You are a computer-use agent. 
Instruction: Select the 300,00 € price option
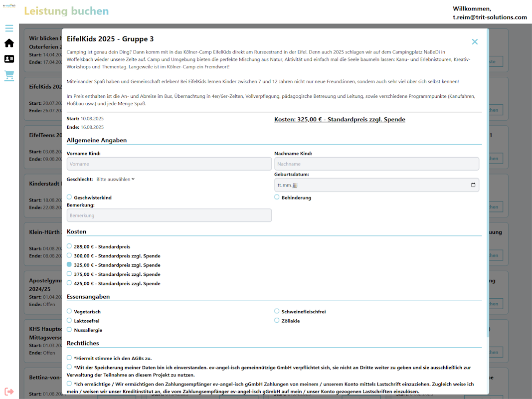(x=69, y=255)
